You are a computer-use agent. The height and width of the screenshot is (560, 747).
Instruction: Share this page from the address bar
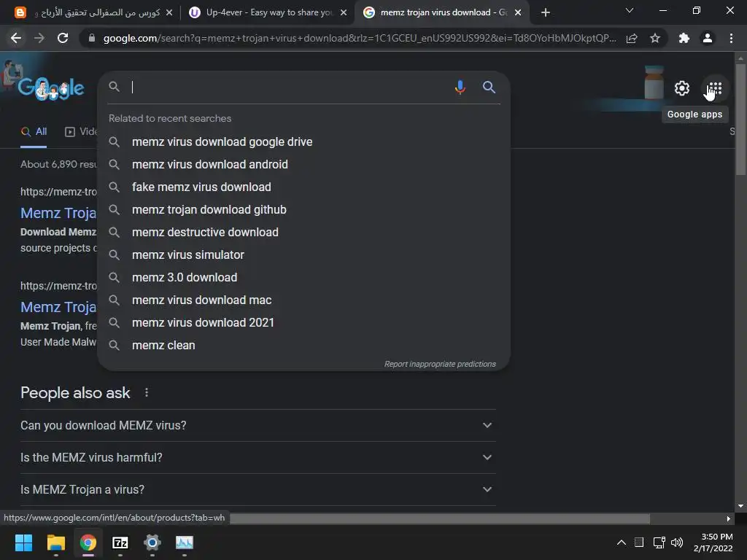pos(632,38)
